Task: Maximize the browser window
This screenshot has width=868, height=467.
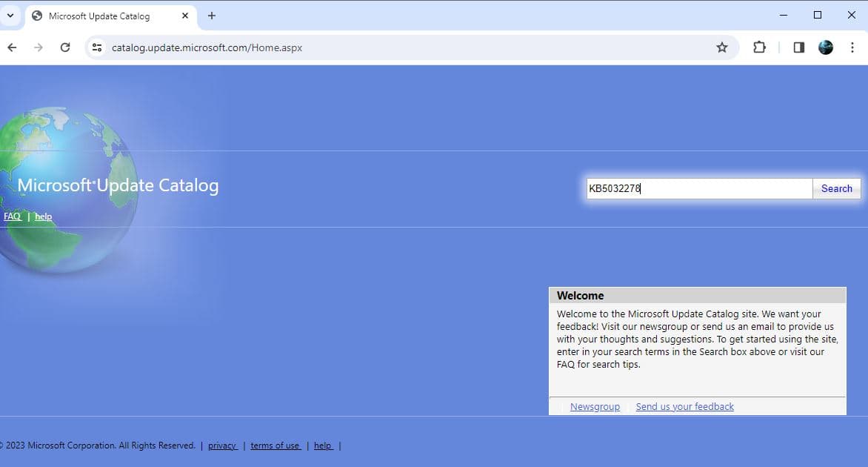Action: tap(818, 16)
